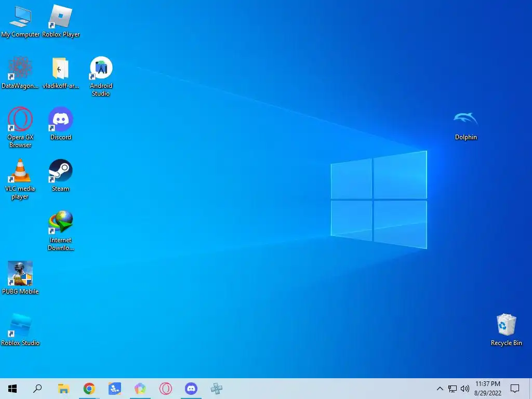The image size is (532, 399).
Task: Select the Android Studio shortcut
Action: [x=101, y=77]
